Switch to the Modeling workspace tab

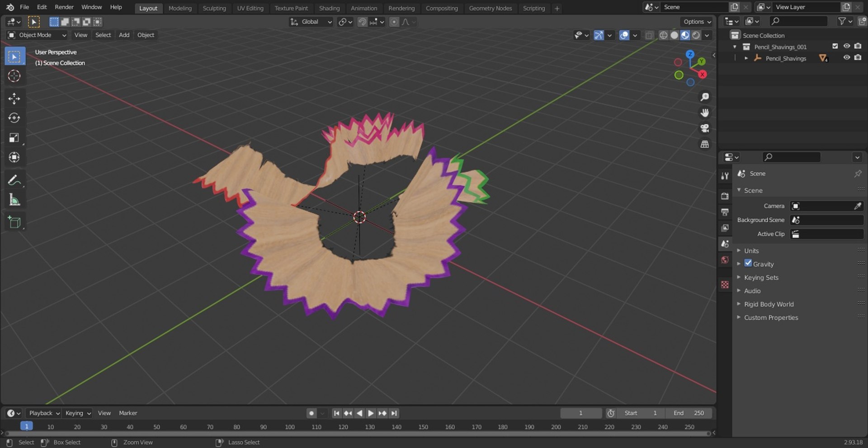[180, 8]
